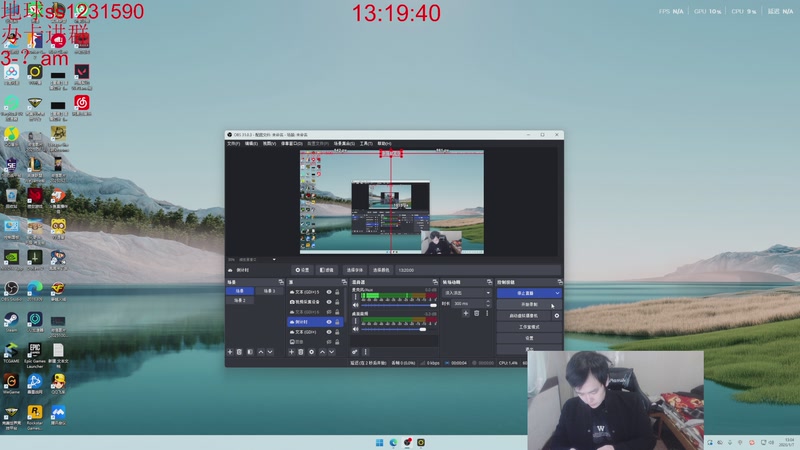Open TCGAME desktop shortcut
Screen dimensions: 800x450
(x=11, y=353)
